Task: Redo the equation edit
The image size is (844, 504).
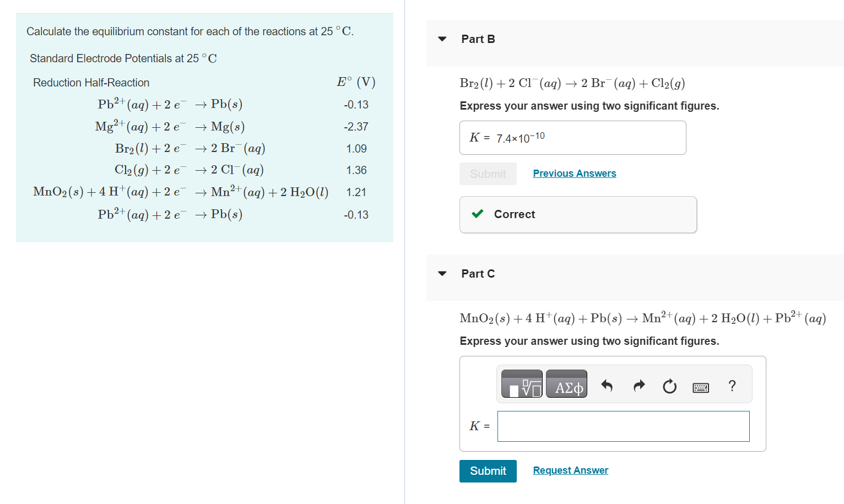Action: point(639,386)
